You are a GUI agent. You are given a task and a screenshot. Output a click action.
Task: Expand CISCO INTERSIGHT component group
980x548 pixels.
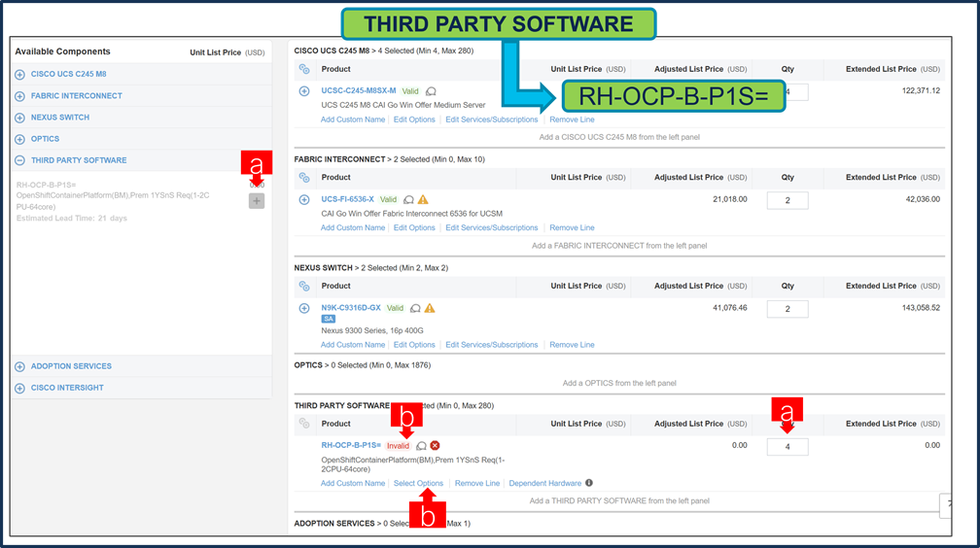coord(20,388)
